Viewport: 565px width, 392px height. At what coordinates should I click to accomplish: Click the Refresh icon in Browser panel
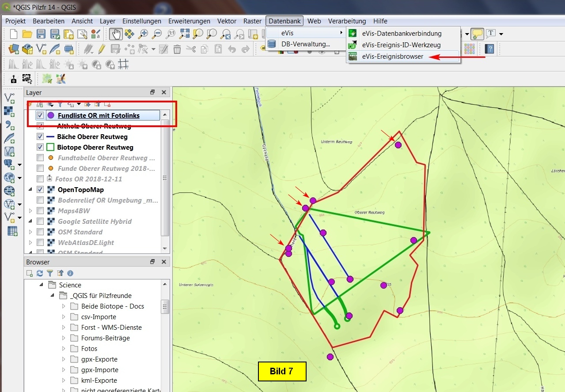click(x=40, y=273)
